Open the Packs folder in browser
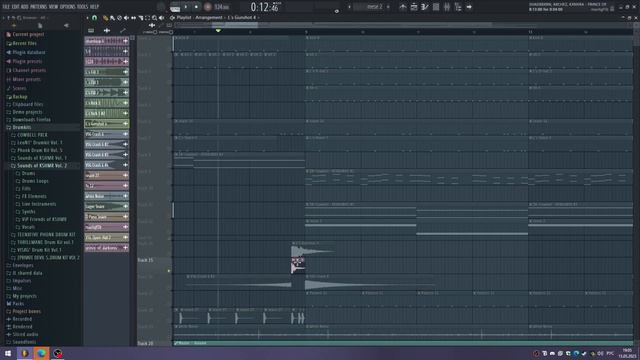The image size is (640, 360). 18,304
